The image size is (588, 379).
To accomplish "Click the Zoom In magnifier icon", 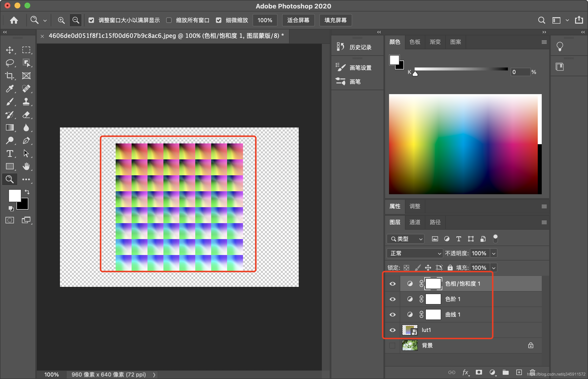I will (x=61, y=20).
